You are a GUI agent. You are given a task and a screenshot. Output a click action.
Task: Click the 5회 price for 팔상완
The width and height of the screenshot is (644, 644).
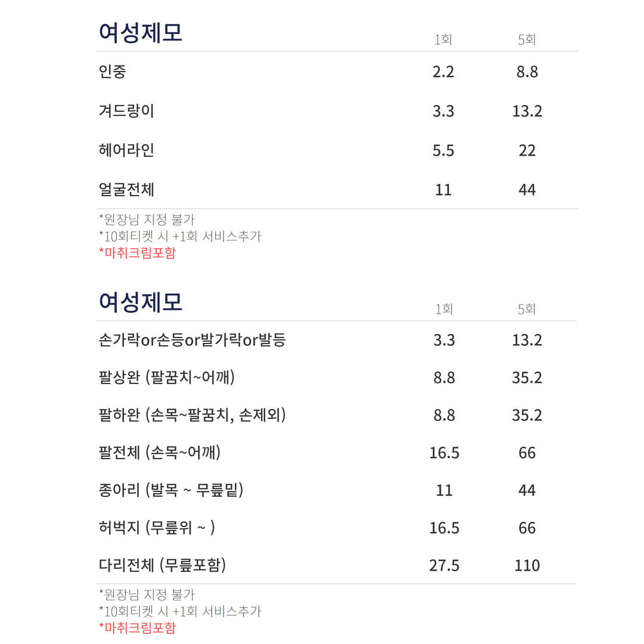pyautogui.click(x=527, y=378)
